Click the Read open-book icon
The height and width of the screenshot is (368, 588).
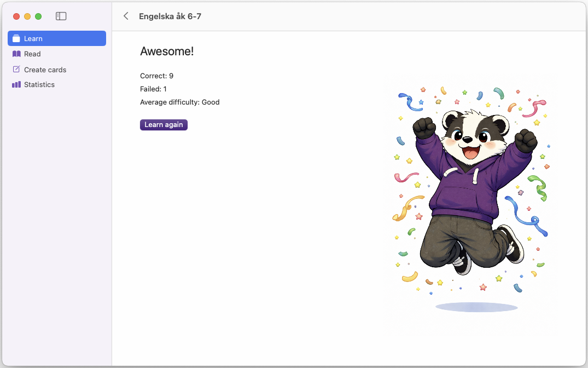click(16, 54)
